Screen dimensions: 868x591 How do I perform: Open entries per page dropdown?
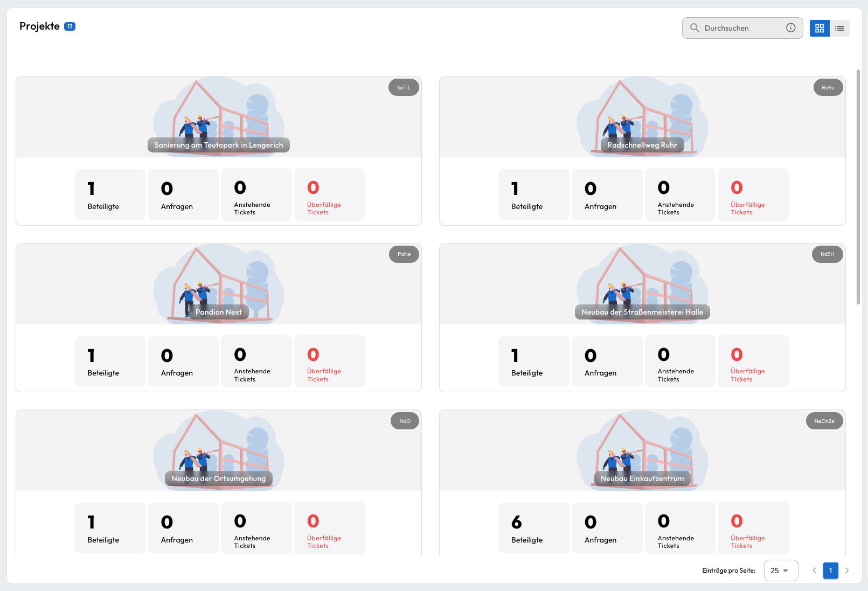780,571
